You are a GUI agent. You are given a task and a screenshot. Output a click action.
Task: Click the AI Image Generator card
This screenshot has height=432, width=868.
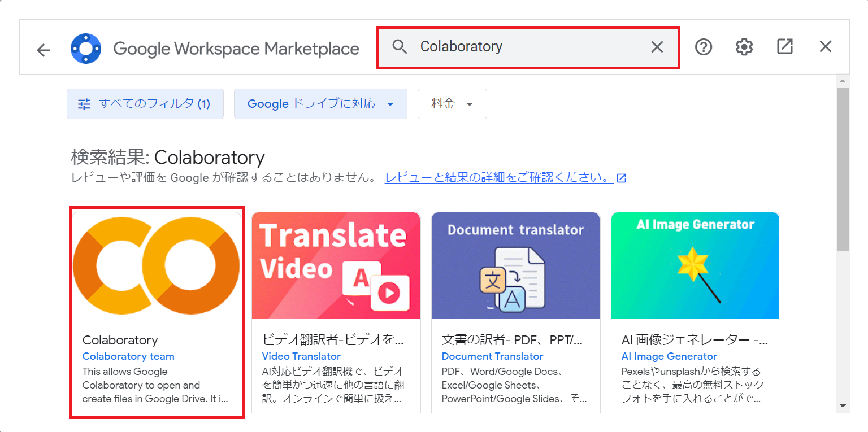coord(695,265)
